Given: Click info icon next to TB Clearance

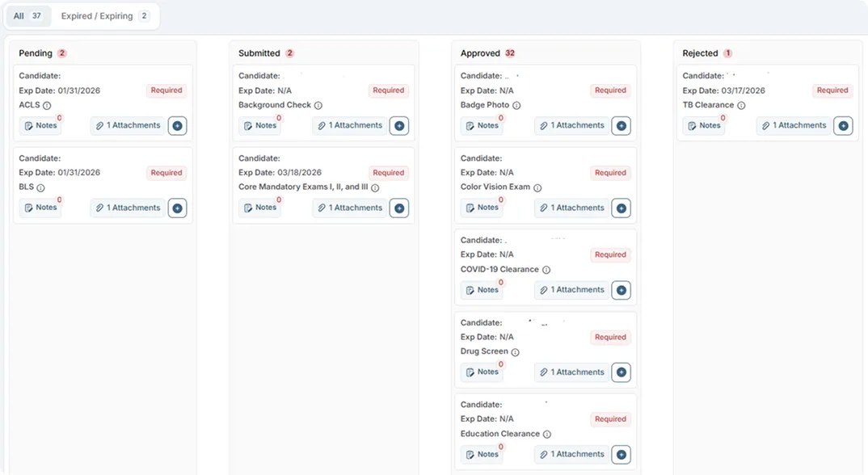Looking at the screenshot, I should coord(741,106).
